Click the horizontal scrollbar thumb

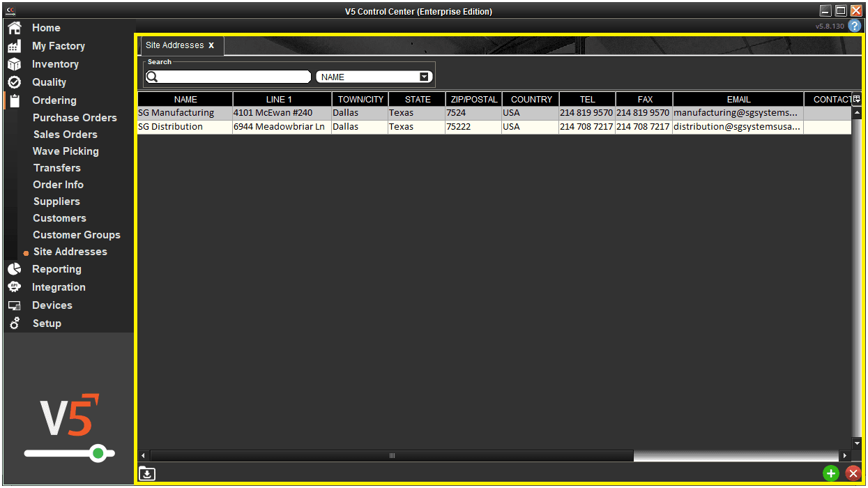pos(392,456)
